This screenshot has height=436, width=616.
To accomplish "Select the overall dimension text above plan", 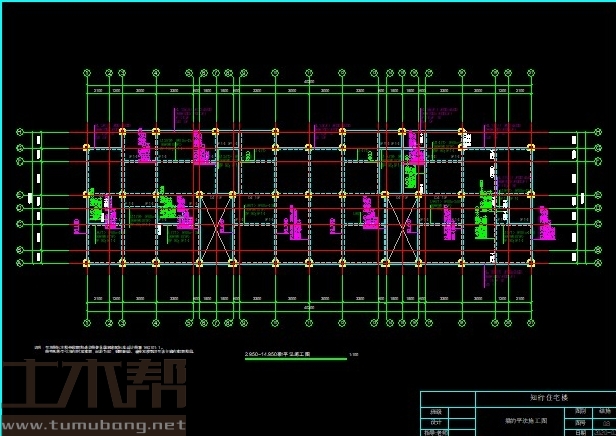I will pos(308,82).
